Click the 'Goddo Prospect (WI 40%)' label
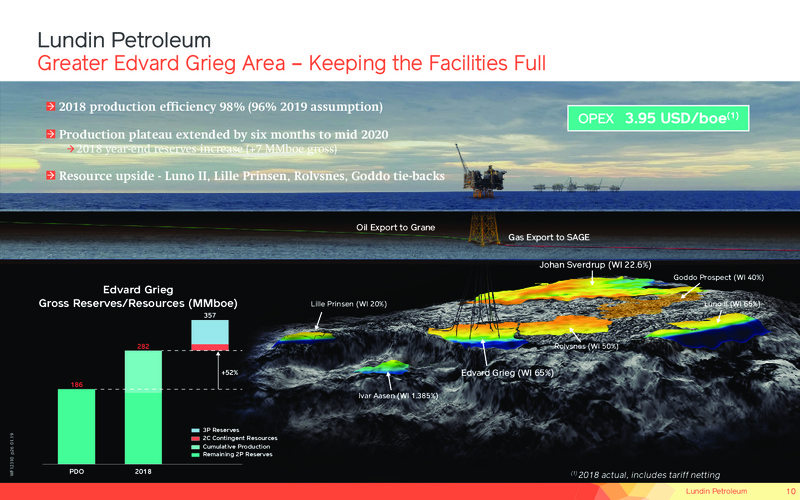800x500 pixels. click(x=718, y=278)
